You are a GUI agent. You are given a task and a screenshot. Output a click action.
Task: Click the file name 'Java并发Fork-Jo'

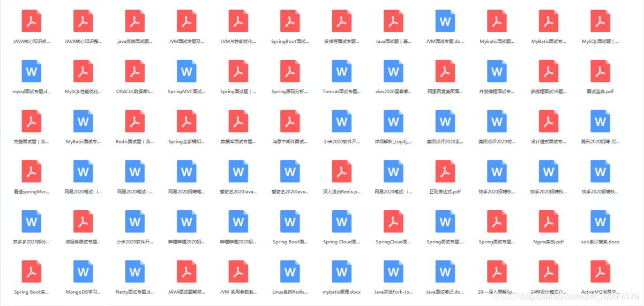[x=394, y=292]
